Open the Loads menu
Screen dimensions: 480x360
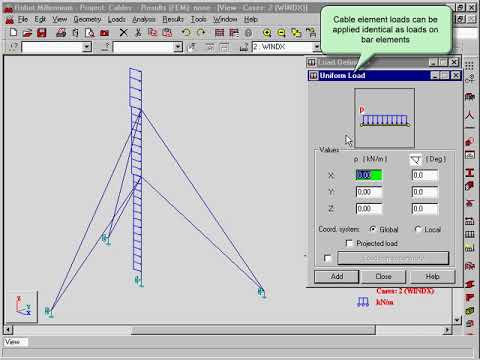point(116,19)
